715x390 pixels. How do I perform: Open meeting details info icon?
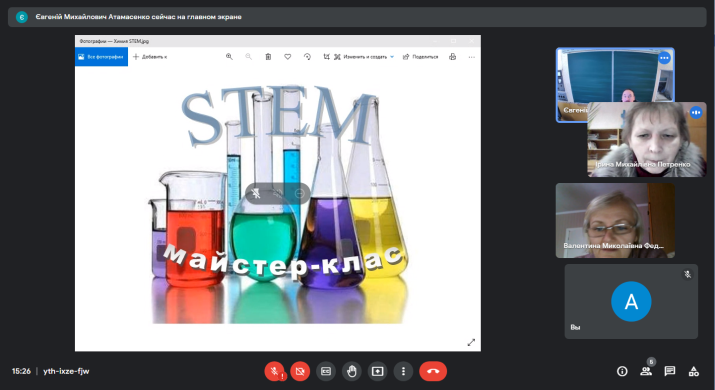point(622,371)
